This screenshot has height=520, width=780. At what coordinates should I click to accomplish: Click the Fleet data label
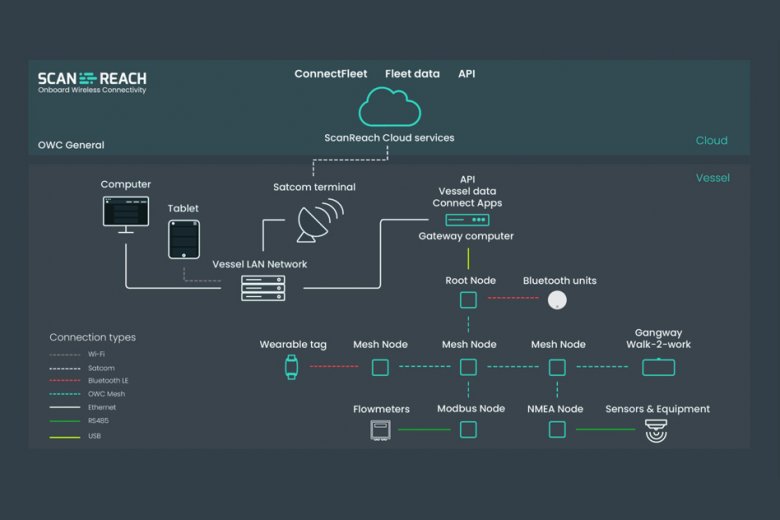click(412, 74)
